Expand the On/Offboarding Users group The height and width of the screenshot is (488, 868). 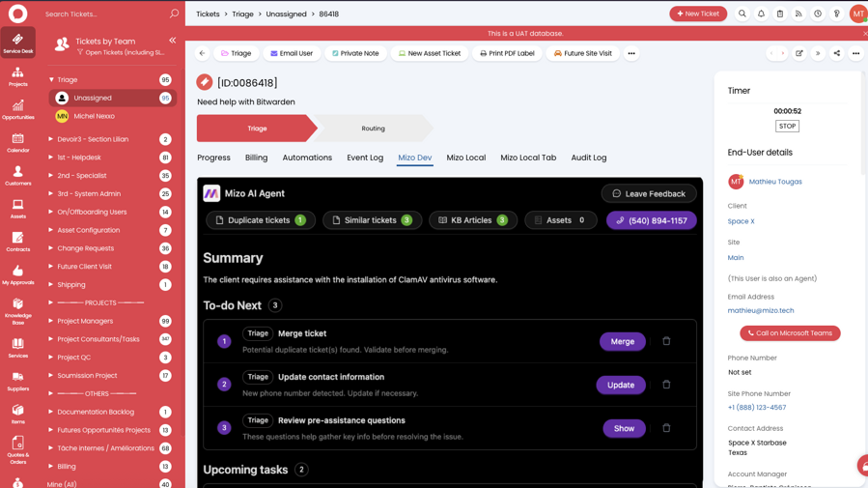tap(50, 212)
